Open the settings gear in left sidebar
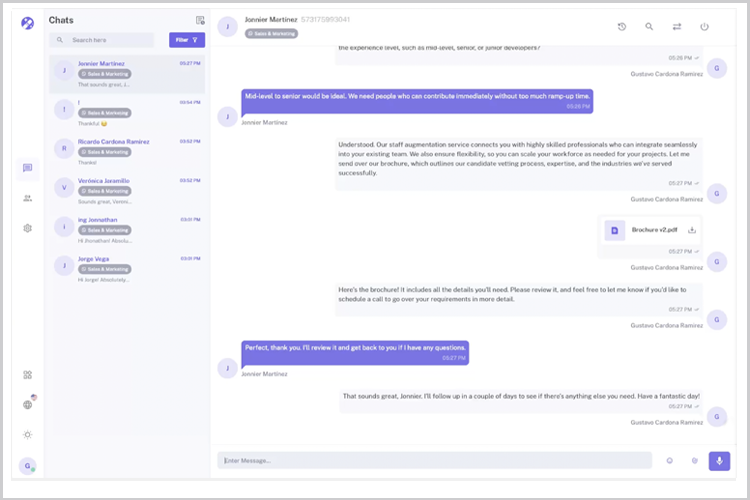Screen dimensions: 750x500 click(x=28, y=228)
